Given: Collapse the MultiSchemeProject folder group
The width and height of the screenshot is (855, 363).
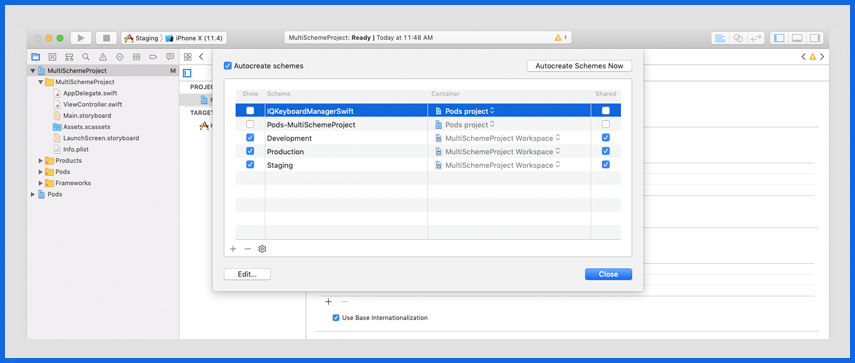Looking at the screenshot, I should coord(40,82).
